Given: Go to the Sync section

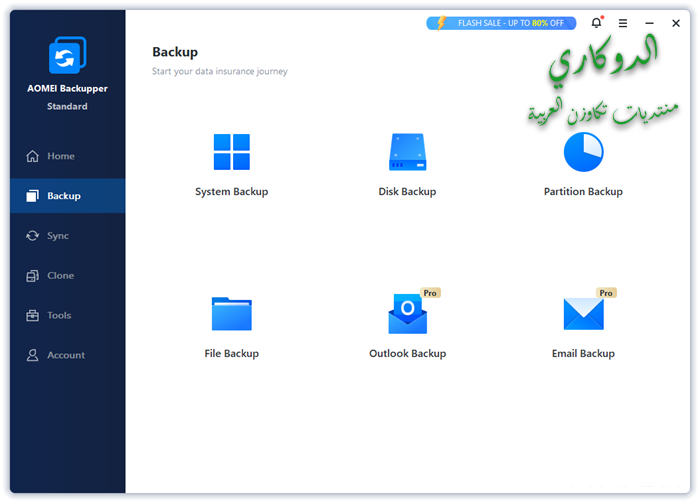Looking at the screenshot, I should click(67, 236).
